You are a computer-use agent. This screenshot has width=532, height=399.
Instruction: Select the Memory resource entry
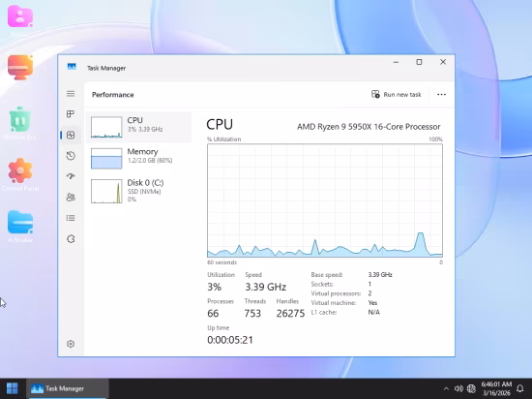click(x=138, y=158)
